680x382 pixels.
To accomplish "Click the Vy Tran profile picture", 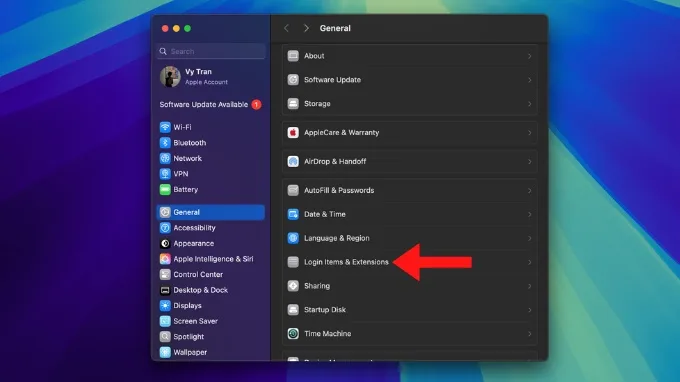I will (170, 77).
